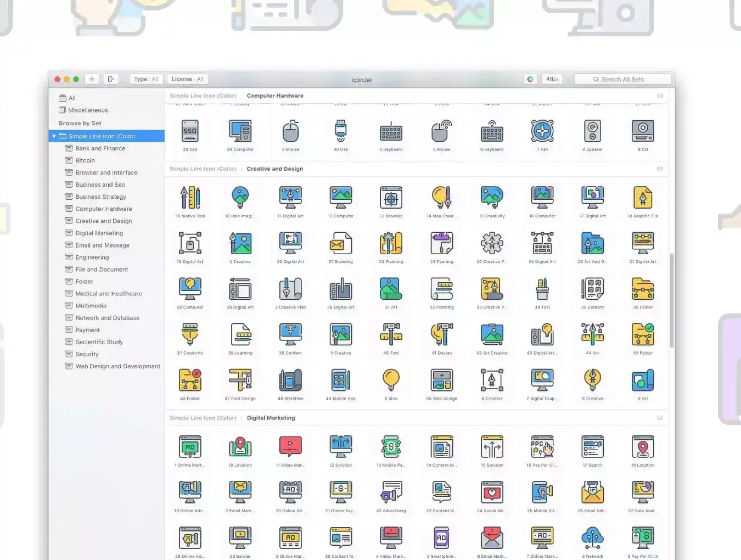Click the 4 Keyboard icon
Image resolution: width=741 pixels, height=560 pixels.
pos(391,131)
